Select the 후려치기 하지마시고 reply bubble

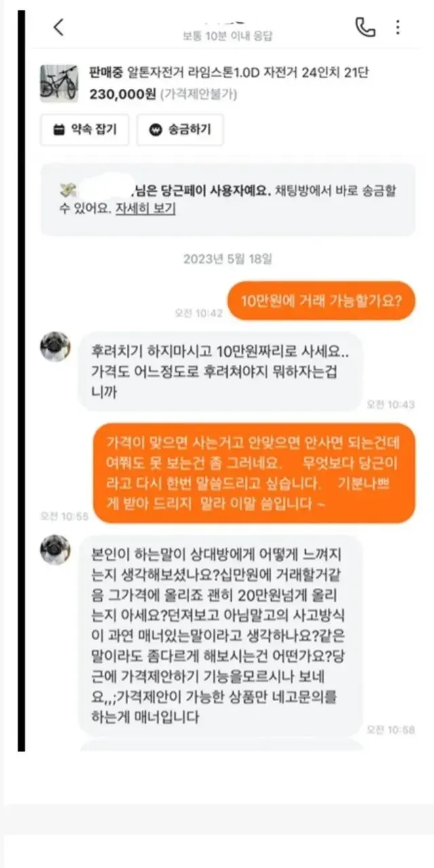coord(221,372)
